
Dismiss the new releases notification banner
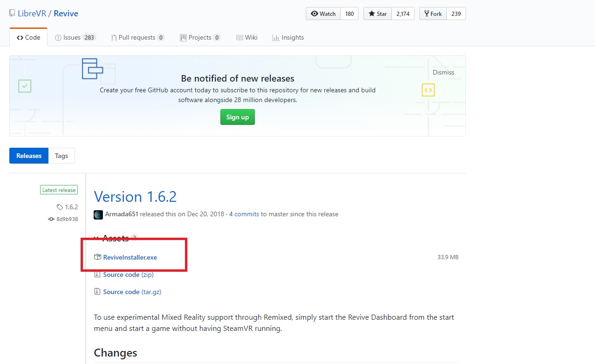[x=443, y=72]
